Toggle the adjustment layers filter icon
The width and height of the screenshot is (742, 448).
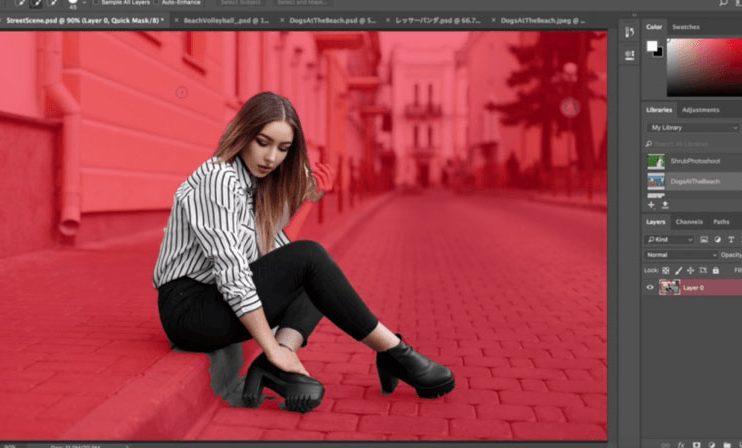717,240
